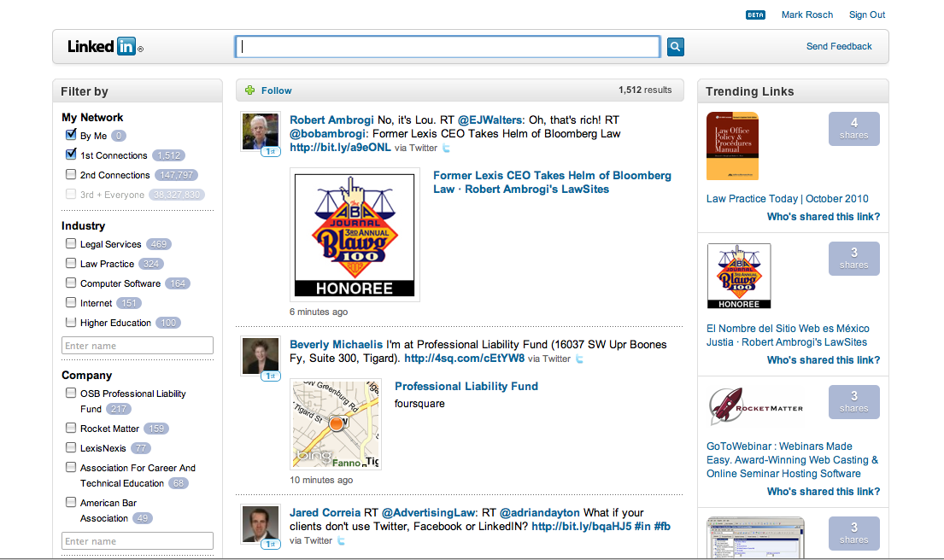This screenshot has height=560, width=944.
Task: Open the Mark Rosch account link
Action: pos(807,15)
